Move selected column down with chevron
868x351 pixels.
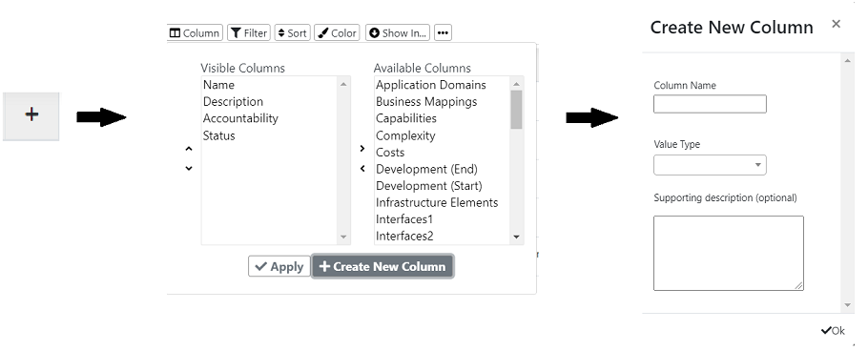coord(189,168)
